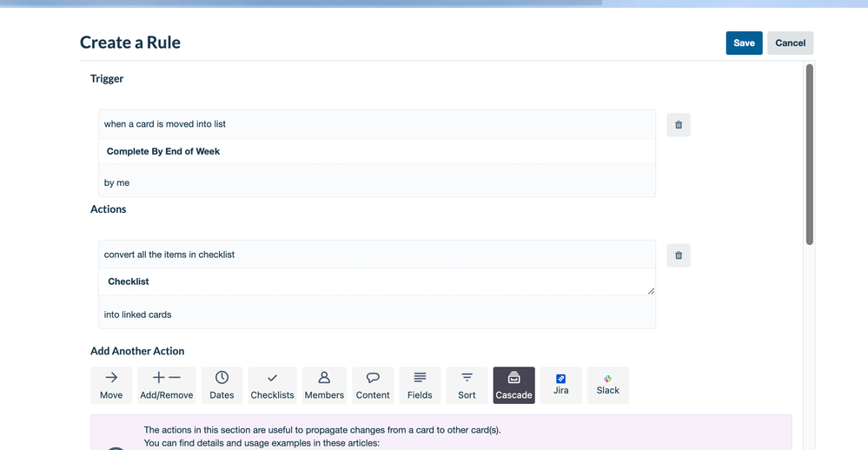
Task: Open the Move actions tab
Action: [111, 385]
